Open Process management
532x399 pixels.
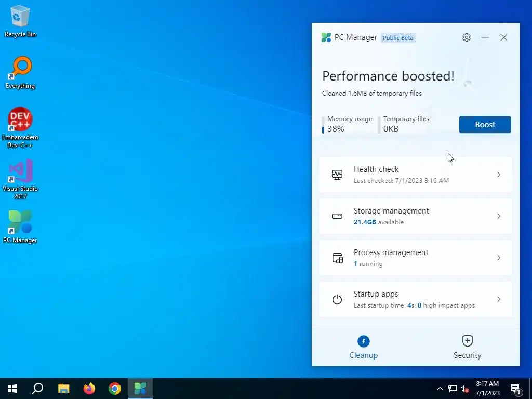point(415,258)
